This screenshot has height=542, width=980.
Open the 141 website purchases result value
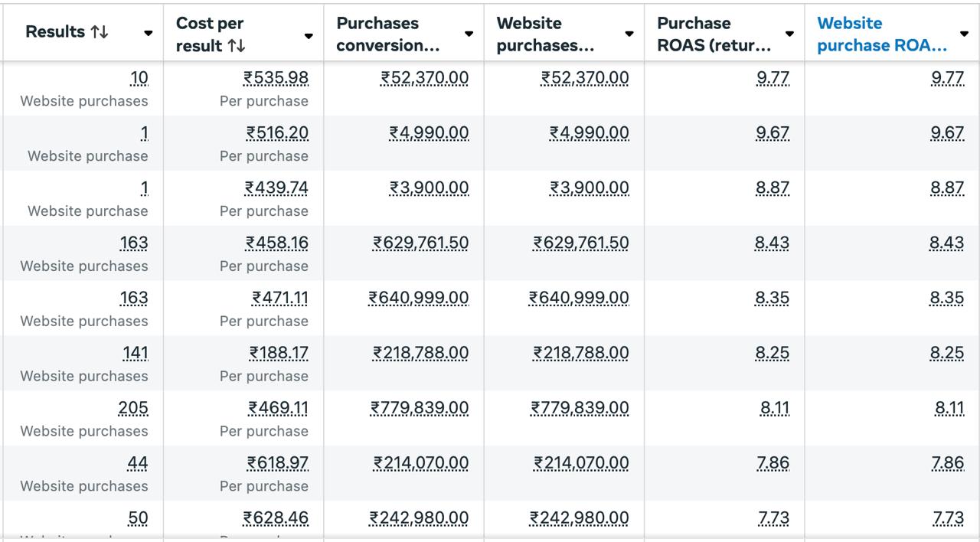point(136,354)
